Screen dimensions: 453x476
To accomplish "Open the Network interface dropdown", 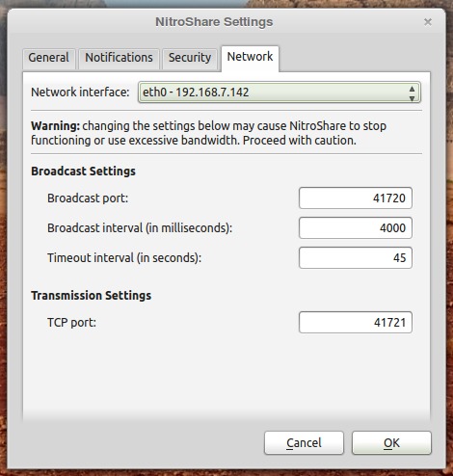I will 280,93.
